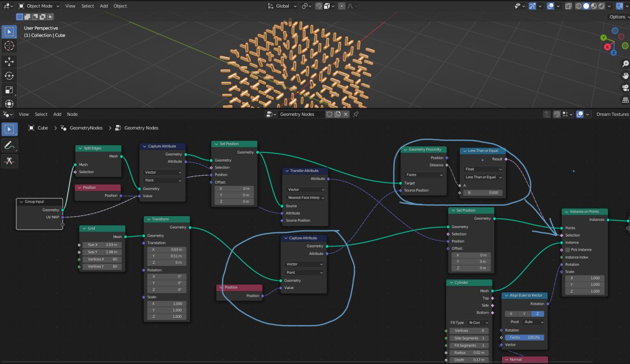Open Global transform orientation dropdown
630x364 pixels.
pos(282,6)
